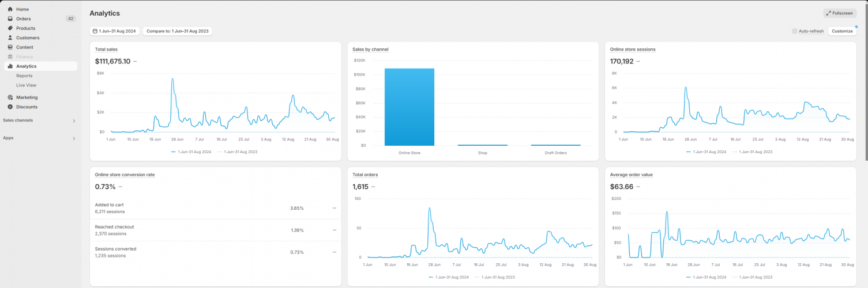This screenshot has width=868, height=288.
Task: Click the Draft Orders label under channel chart
Action: click(x=555, y=153)
